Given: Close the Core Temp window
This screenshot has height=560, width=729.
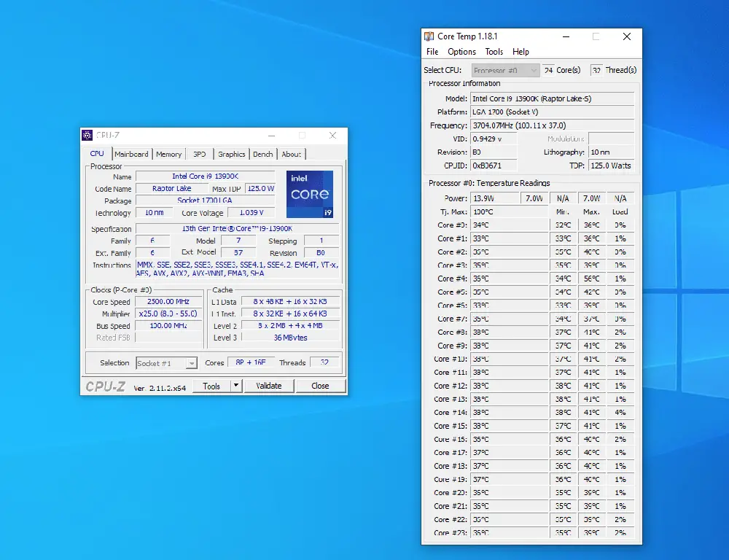Looking at the screenshot, I should click(627, 36).
